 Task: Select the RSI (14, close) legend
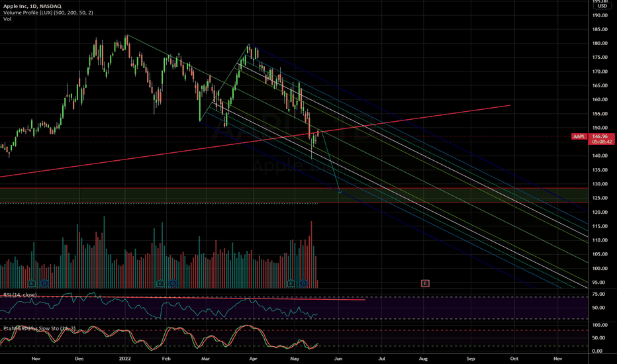tap(20, 295)
